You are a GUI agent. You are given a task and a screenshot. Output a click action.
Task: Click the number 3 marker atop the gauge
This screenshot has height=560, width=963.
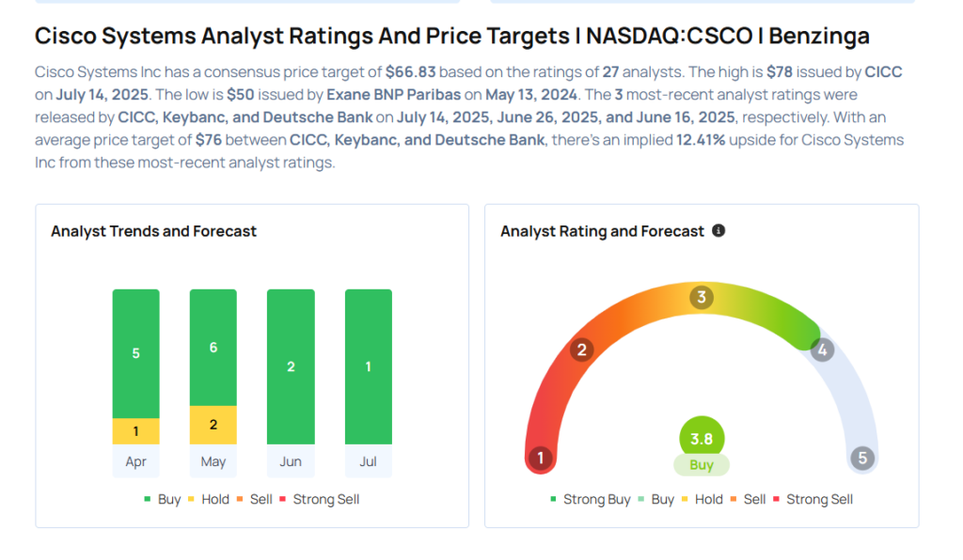[x=701, y=297]
